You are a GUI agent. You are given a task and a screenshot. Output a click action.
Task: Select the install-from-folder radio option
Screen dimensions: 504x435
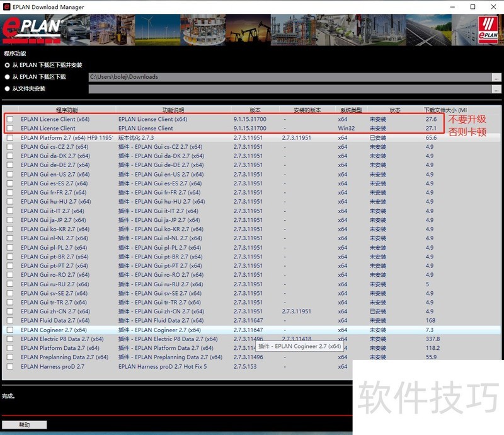pos(7,88)
